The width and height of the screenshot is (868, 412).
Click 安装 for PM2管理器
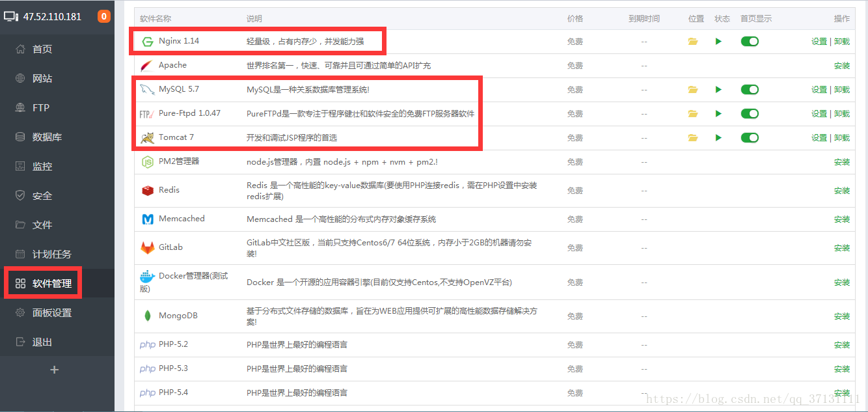coord(842,162)
